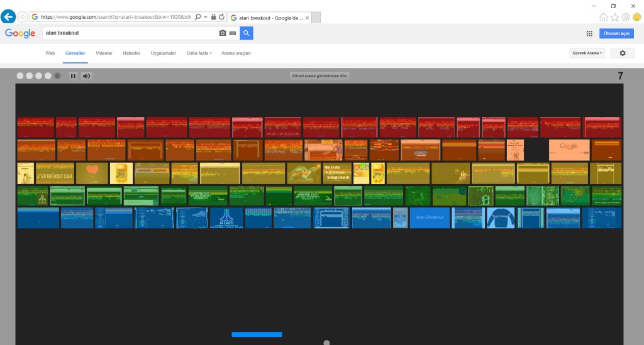
Task: Click the green brick with Atari logo
Action: 33,196
